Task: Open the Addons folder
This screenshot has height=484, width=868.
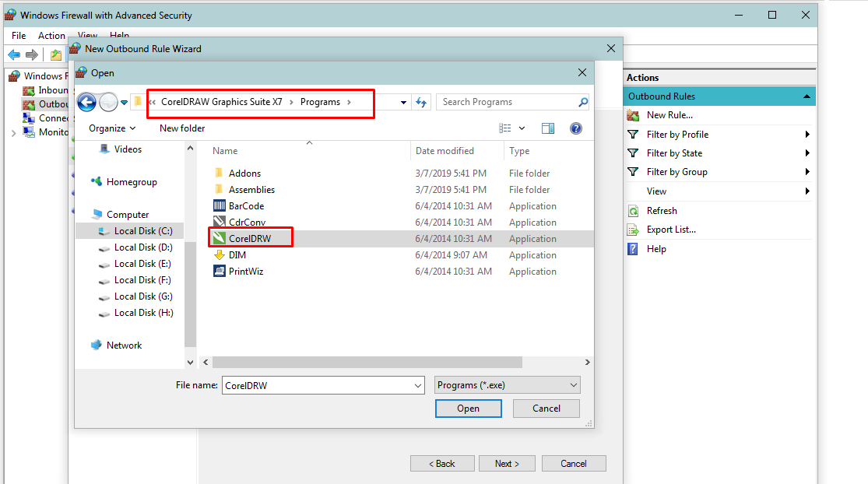Action: [244, 173]
